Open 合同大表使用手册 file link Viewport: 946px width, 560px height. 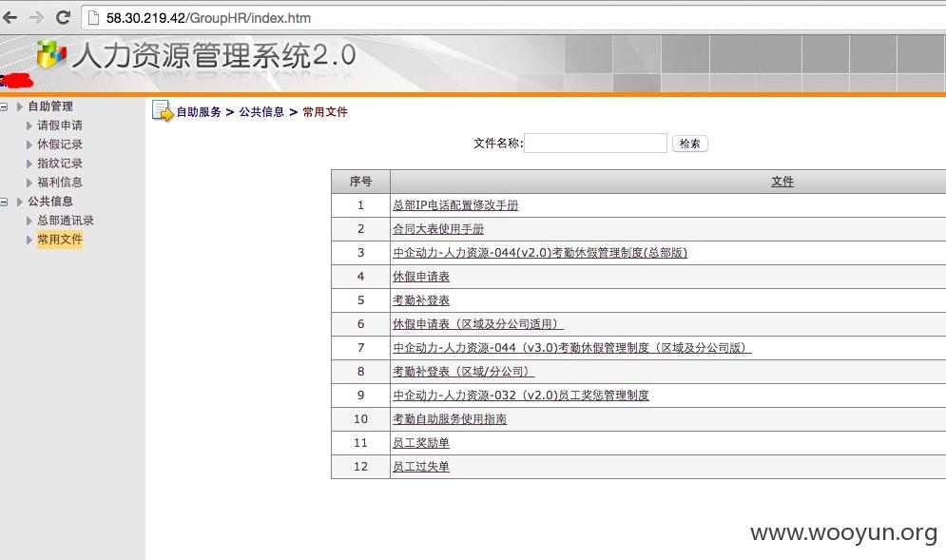[x=438, y=229]
